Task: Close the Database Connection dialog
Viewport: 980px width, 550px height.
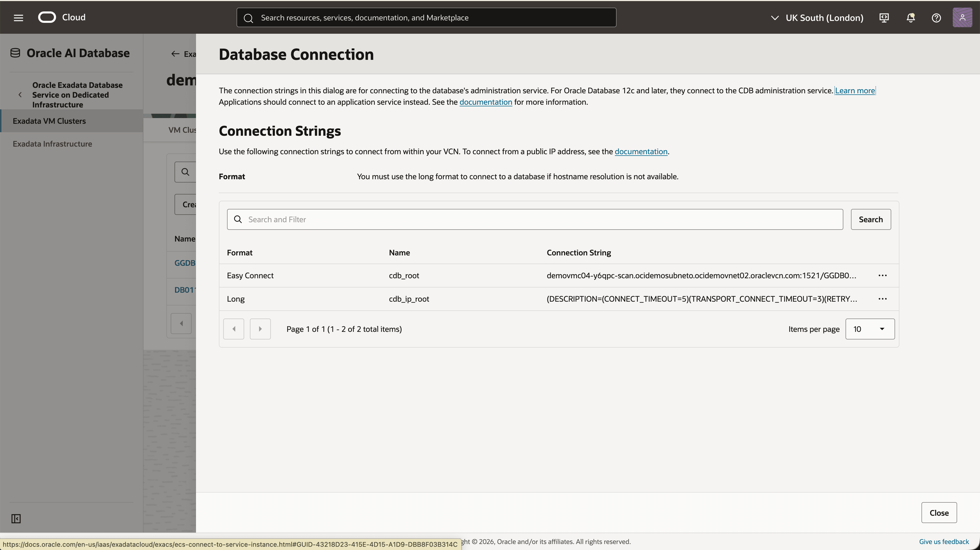Action: click(x=939, y=512)
